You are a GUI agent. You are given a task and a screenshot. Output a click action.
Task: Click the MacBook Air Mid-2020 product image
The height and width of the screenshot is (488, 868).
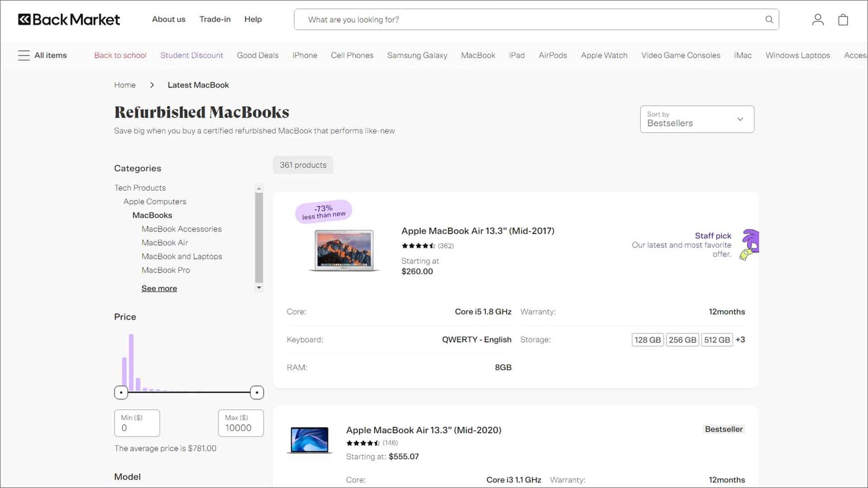(309, 440)
